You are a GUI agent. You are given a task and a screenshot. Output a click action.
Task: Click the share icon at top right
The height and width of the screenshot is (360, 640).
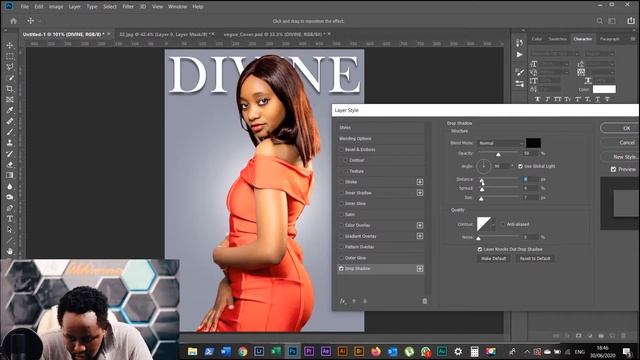631,20
